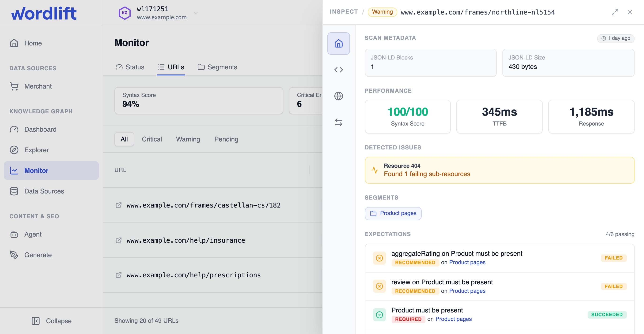Click the failed icon beside review expectation
This screenshot has width=644, height=334.
[379, 286]
